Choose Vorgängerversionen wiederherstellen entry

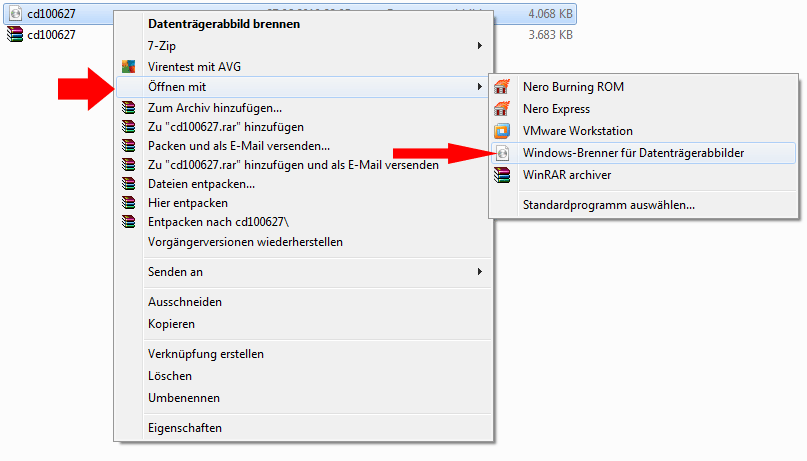(245, 242)
